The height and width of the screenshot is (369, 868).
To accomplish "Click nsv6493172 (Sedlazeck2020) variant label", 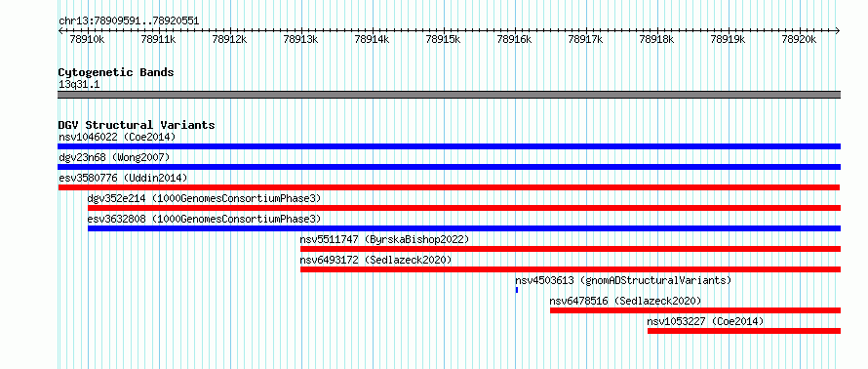I will pos(375,260).
